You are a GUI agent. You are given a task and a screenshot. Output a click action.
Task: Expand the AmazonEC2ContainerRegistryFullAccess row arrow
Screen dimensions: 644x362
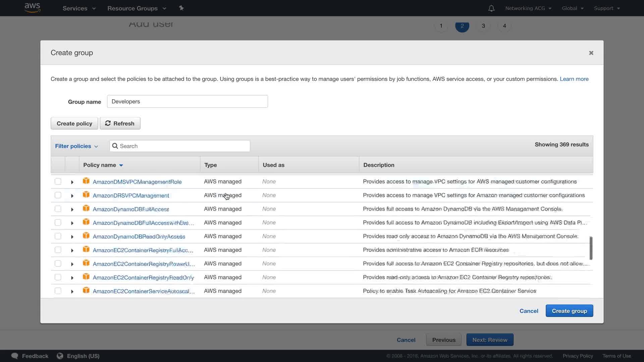click(x=72, y=250)
